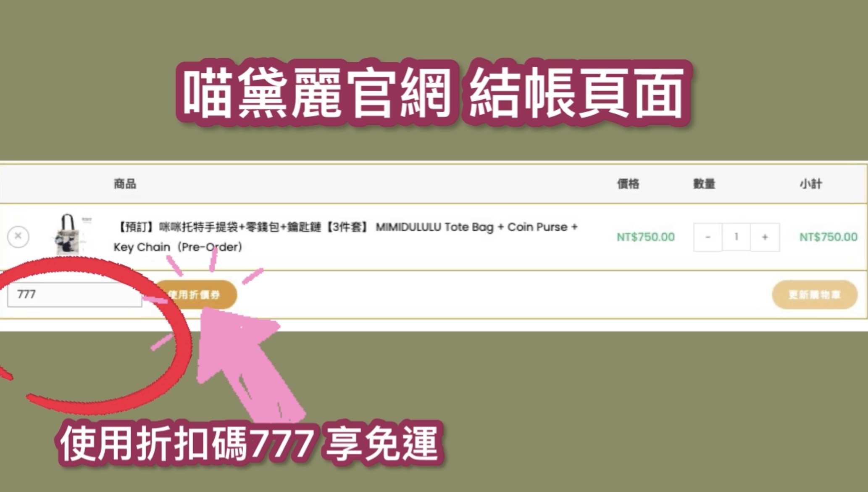Focus the coupon code field containing 777
Image resolution: width=868 pixels, height=492 pixels.
[74, 294]
